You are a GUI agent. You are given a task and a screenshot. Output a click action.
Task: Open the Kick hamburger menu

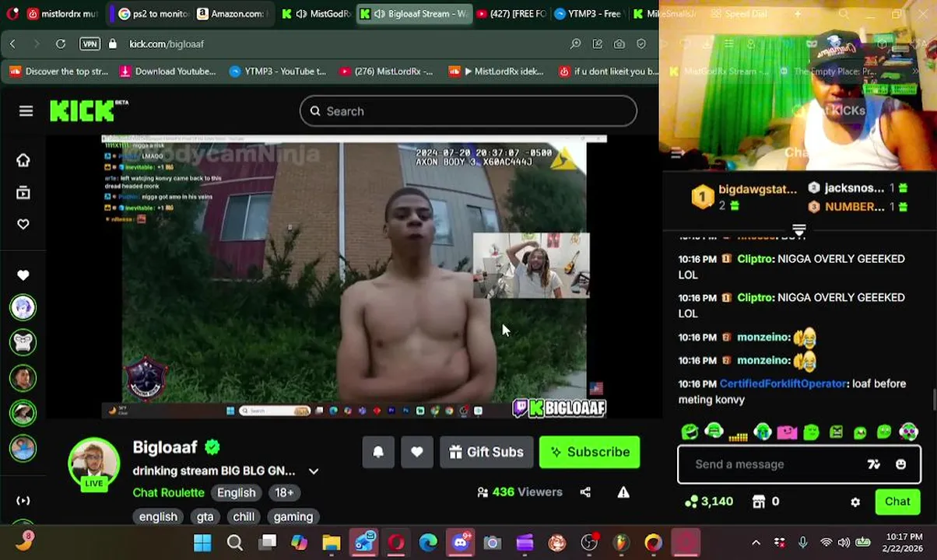[x=26, y=111]
